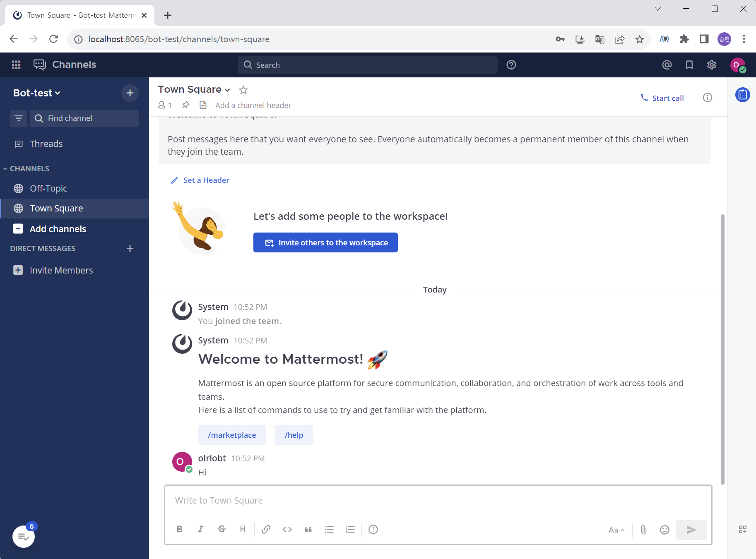Reload the page in browser
Image resolution: width=756 pixels, height=559 pixels.
(53, 39)
